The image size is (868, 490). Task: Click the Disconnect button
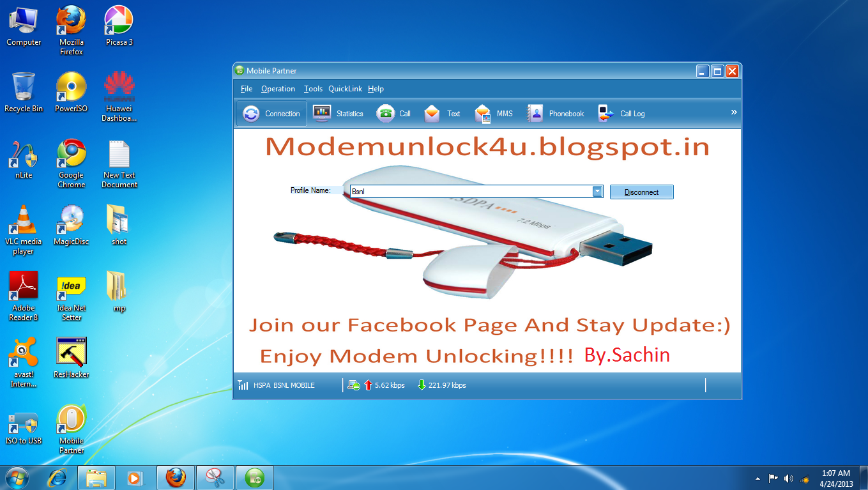pyautogui.click(x=641, y=192)
